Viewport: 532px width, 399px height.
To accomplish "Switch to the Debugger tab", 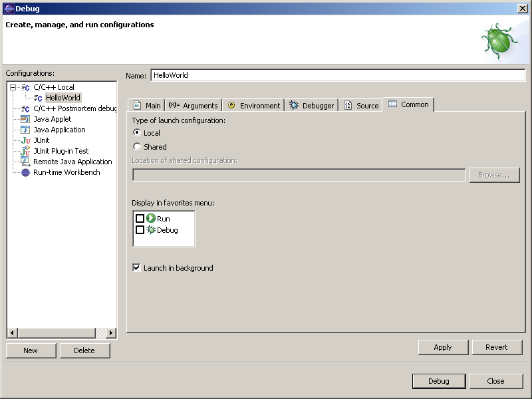I will pyautogui.click(x=312, y=105).
